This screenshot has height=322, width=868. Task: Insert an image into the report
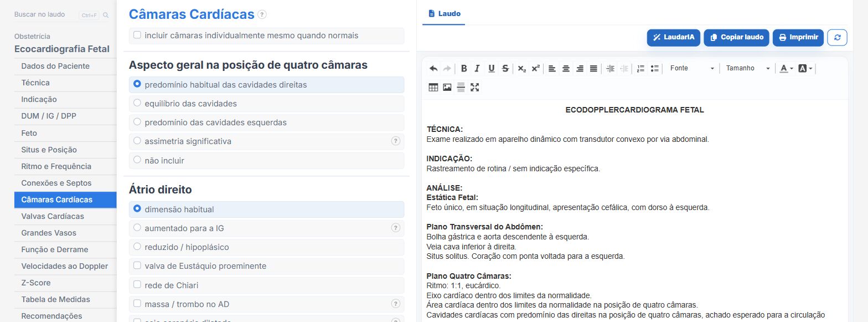pyautogui.click(x=447, y=87)
